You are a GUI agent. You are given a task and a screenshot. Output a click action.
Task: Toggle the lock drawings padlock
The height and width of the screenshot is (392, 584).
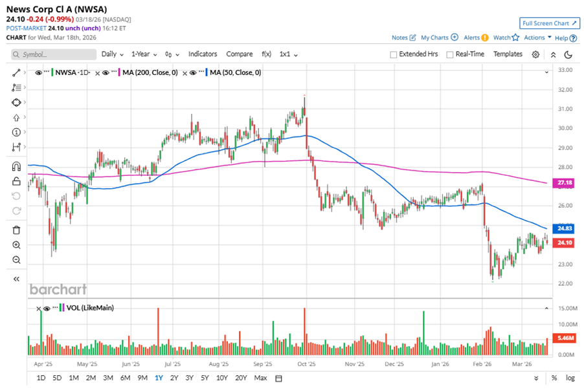tap(16, 181)
